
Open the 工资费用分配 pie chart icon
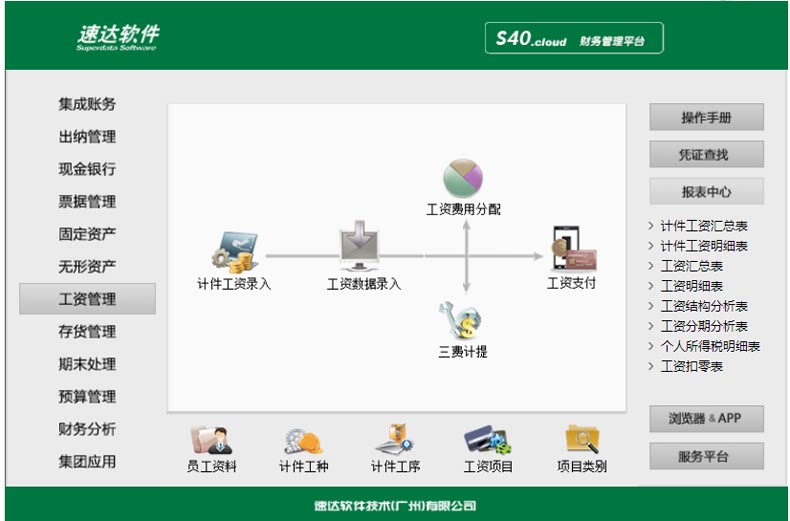(463, 178)
